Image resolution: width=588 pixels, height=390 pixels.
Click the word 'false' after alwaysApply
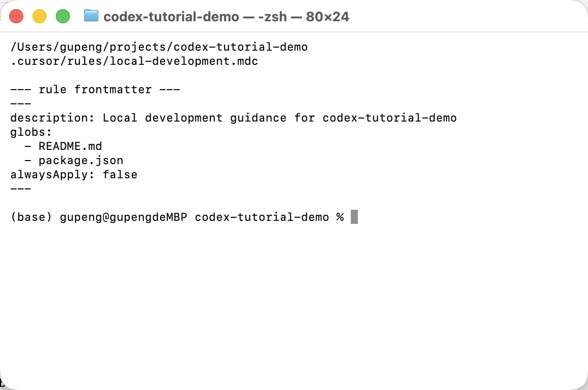click(x=120, y=175)
